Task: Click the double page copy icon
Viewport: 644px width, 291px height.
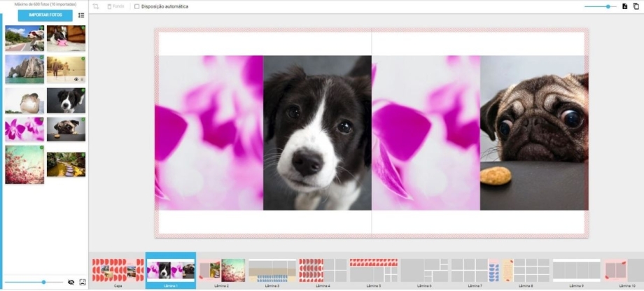Action: (x=636, y=6)
